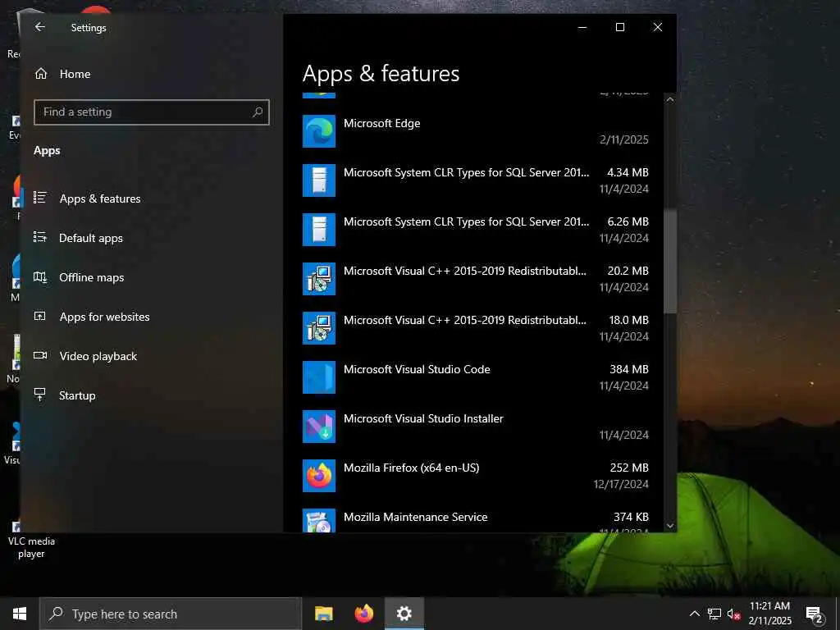Click the muted volume icon in tray
840x630 pixels.
tap(733, 614)
